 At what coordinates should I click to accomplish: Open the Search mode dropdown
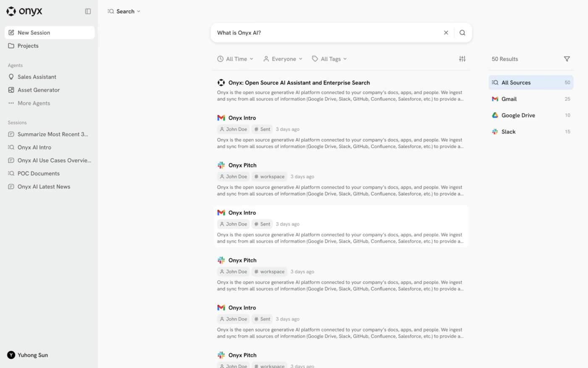pyautogui.click(x=124, y=11)
